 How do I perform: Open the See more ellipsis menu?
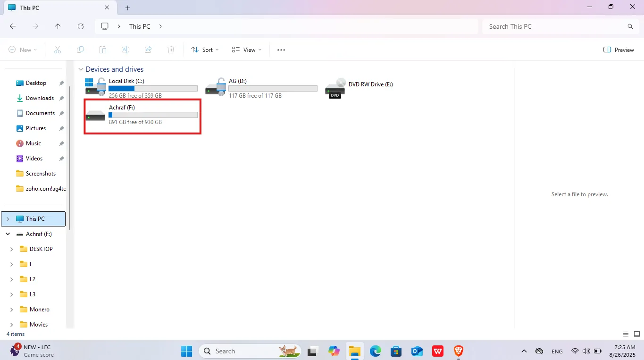point(281,50)
